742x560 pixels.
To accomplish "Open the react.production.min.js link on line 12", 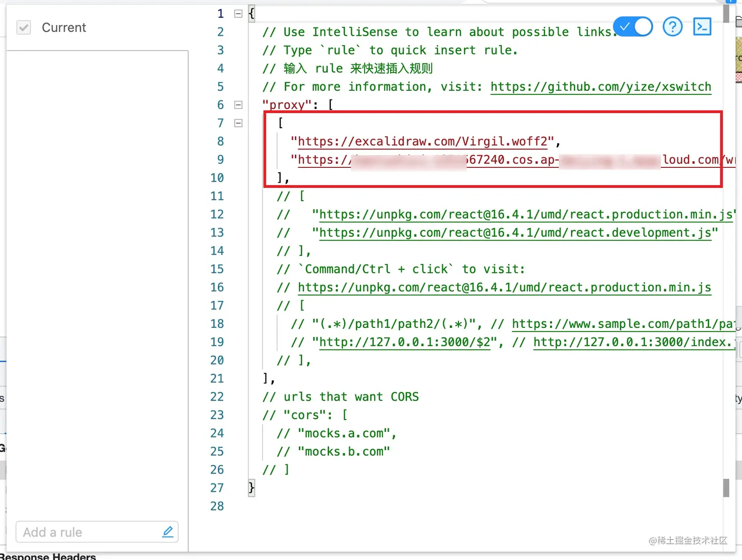I will point(526,214).
